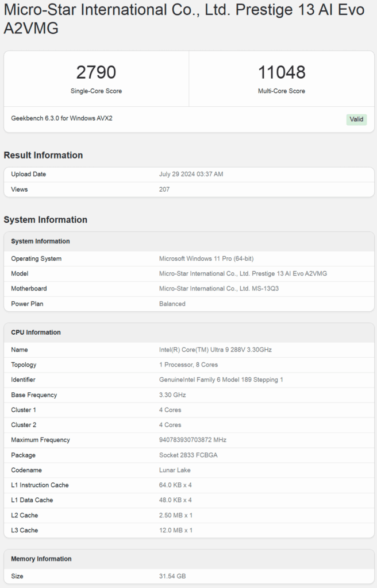Click GenuineIntel Family 6 Model 189 value

click(x=221, y=380)
